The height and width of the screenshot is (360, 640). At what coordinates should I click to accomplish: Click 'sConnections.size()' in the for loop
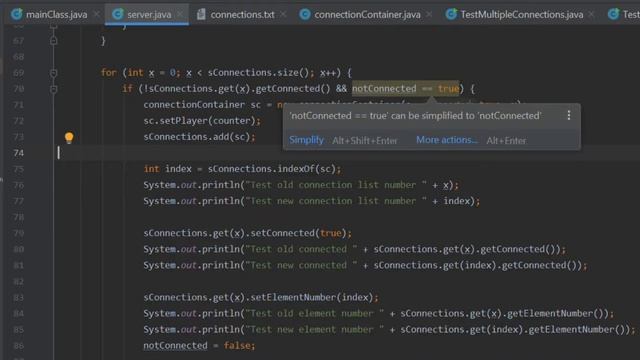click(258, 73)
